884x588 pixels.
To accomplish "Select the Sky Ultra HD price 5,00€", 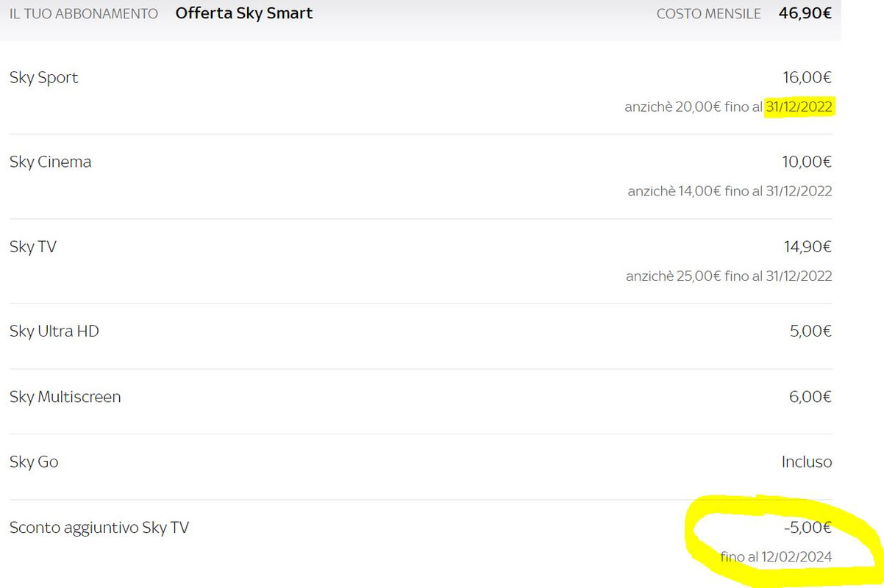I will (x=810, y=331).
